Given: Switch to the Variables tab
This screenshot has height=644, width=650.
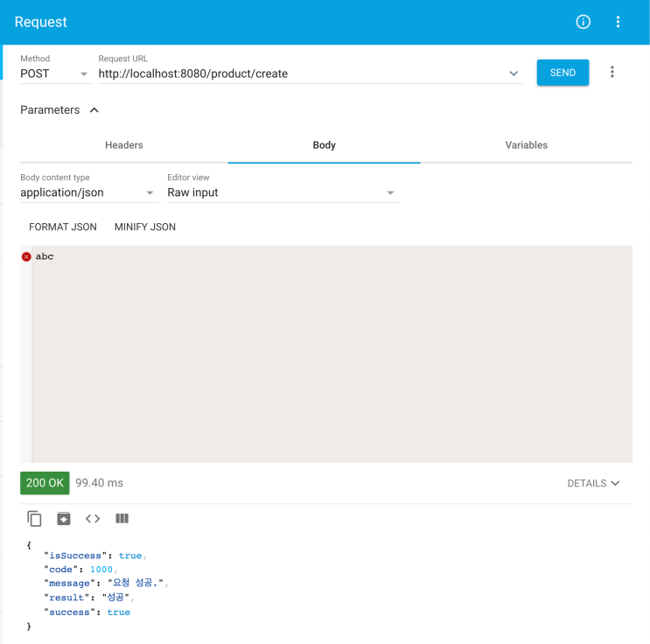Looking at the screenshot, I should coord(526,145).
